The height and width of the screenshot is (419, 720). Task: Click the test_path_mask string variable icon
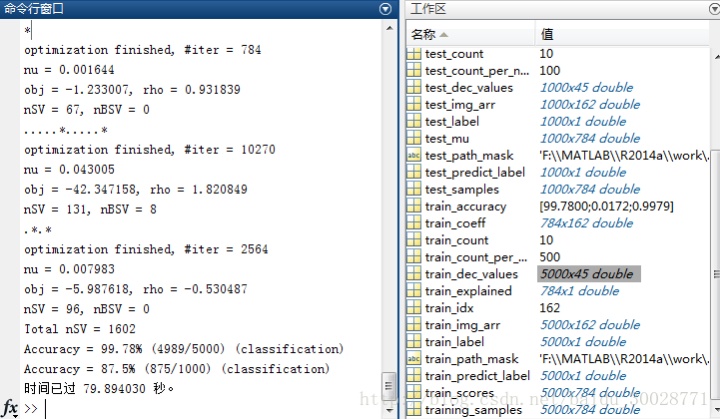pyautogui.click(x=413, y=156)
